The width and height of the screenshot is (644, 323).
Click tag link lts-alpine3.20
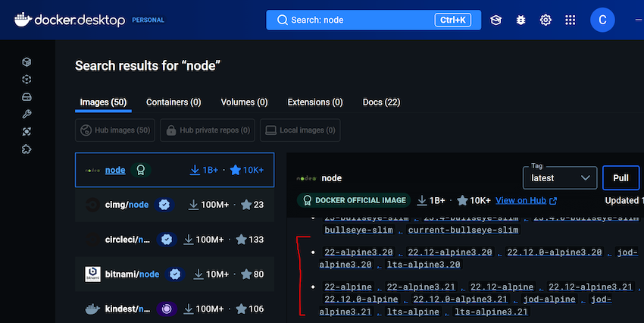click(424, 265)
